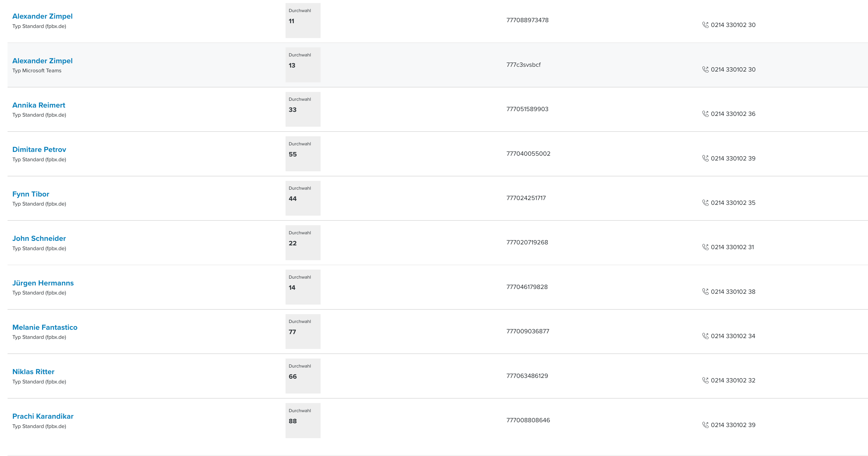Viewport: 868px width, 456px height.
Task: Open Alexander Zimpel Microsoft Teams entry
Action: point(42,61)
